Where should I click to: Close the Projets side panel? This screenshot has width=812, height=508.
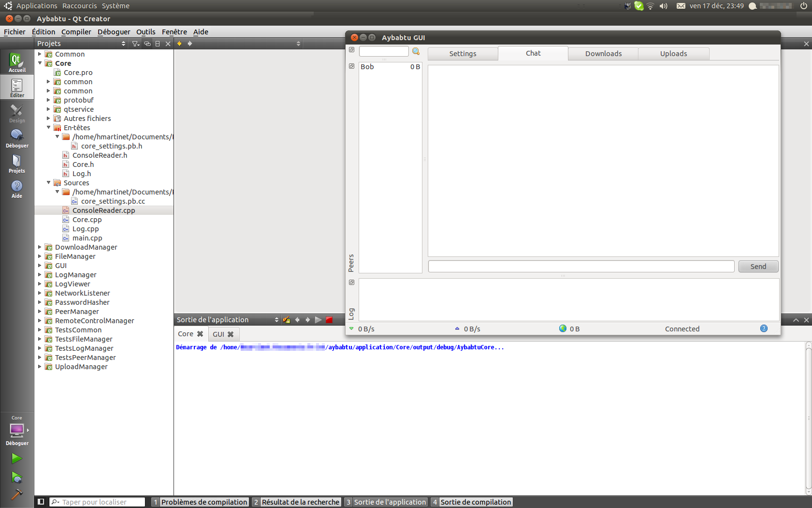pos(168,44)
